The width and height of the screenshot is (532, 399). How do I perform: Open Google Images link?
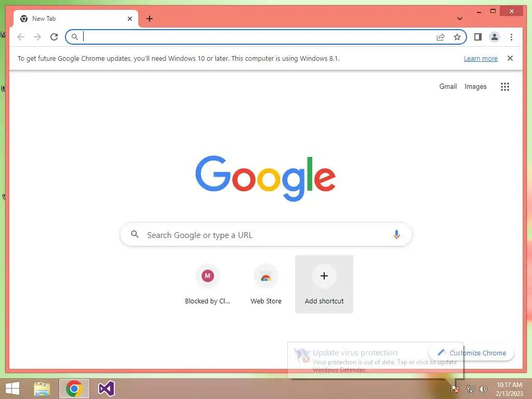[475, 87]
